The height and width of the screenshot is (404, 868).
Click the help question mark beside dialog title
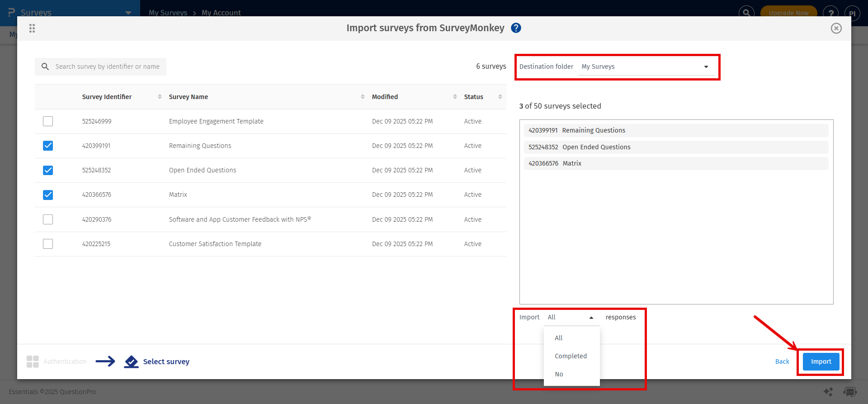pyautogui.click(x=516, y=28)
